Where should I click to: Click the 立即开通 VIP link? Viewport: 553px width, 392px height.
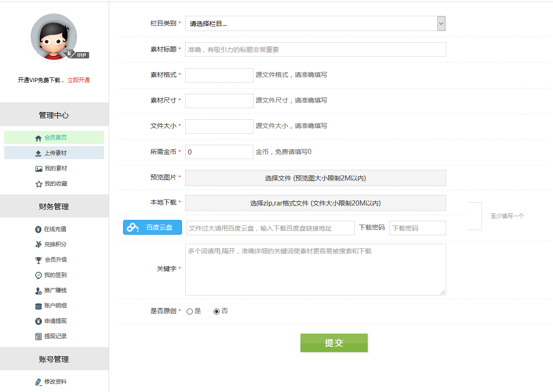pos(78,80)
